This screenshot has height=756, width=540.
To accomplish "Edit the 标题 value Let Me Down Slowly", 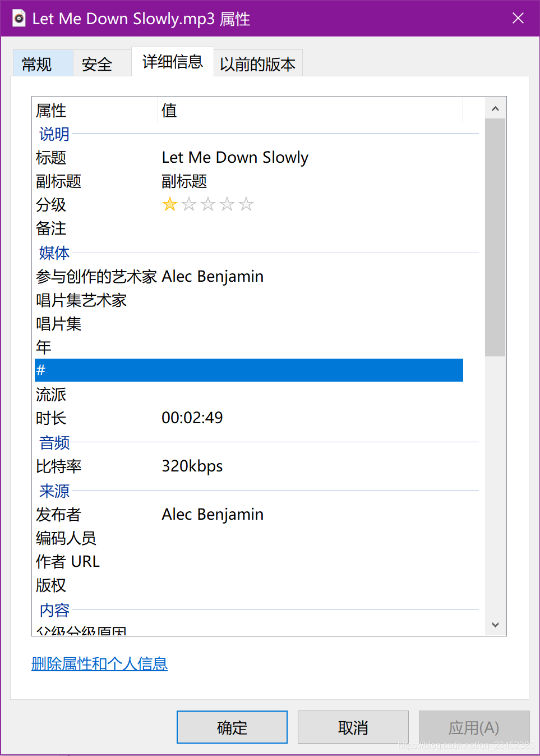I will coord(235,157).
